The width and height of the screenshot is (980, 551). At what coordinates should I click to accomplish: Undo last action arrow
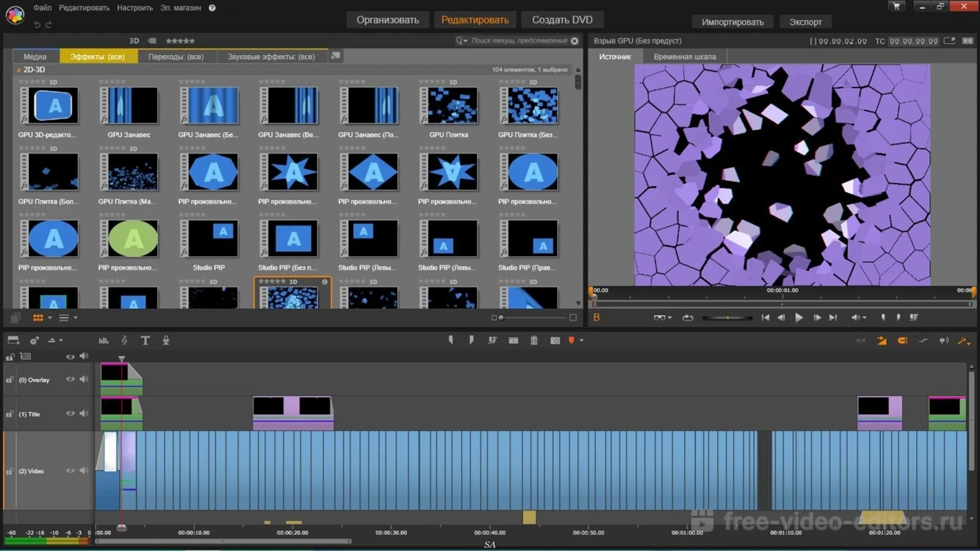pyautogui.click(x=37, y=25)
